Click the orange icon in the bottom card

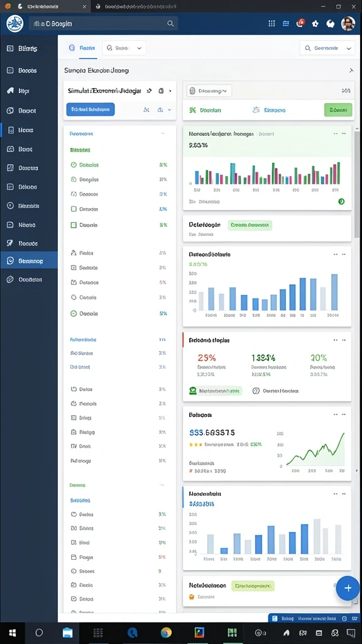point(191,597)
